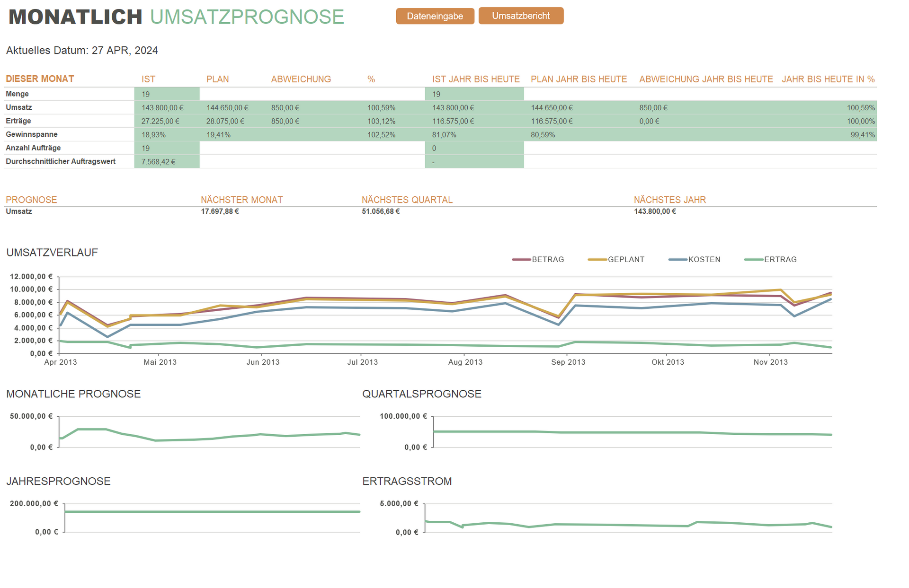Click the Umsatzverlauf chart title
Screen dimensions: 909x588
(52, 253)
